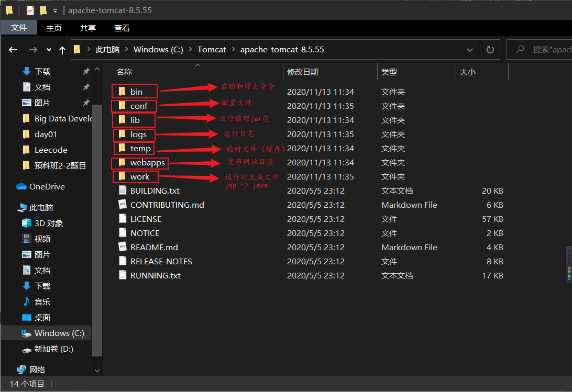Open 3D 对象 in navigation pane
This screenshot has height=392, width=572.
[x=49, y=223]
